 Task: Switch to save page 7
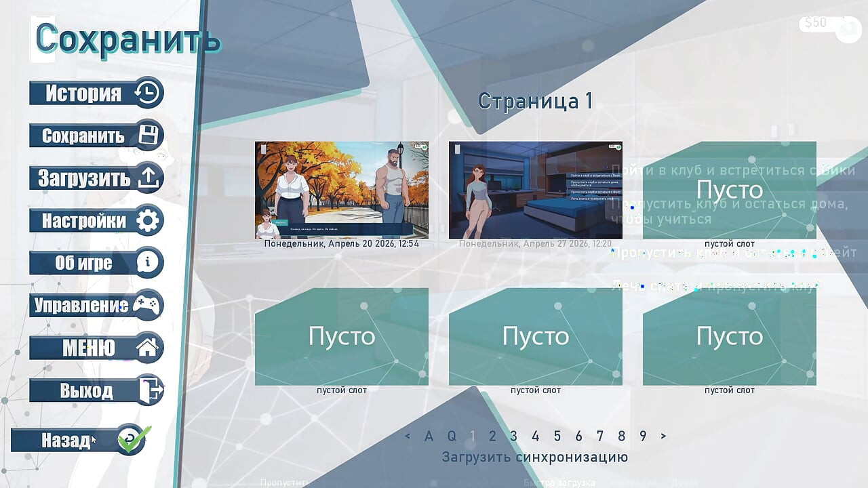[600, 436]
